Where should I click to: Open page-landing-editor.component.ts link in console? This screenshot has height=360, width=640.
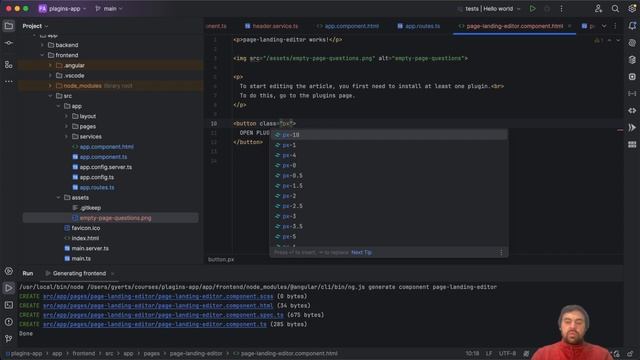coord(155,324)
